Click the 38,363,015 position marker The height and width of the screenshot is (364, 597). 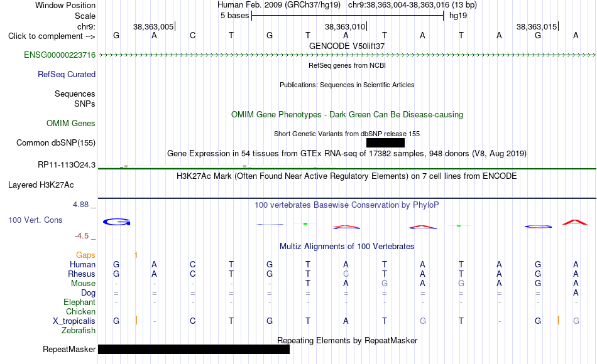(x=537, y=26)
